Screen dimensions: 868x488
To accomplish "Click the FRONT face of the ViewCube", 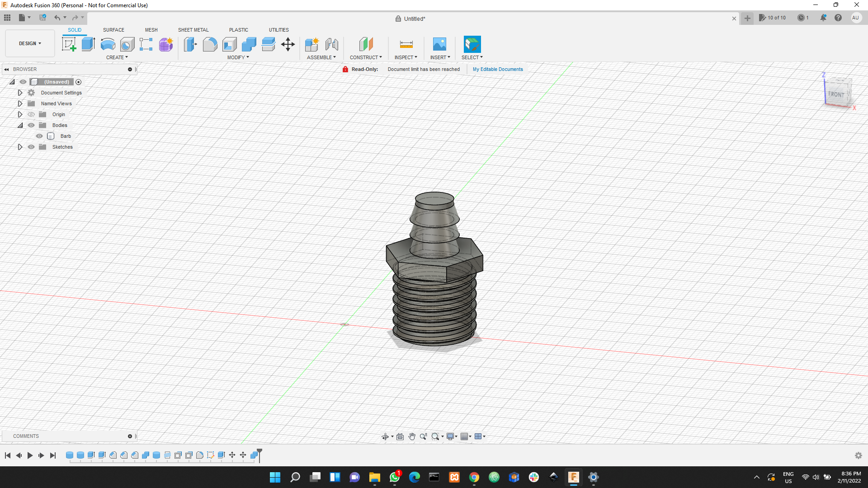I will [837, 94].
